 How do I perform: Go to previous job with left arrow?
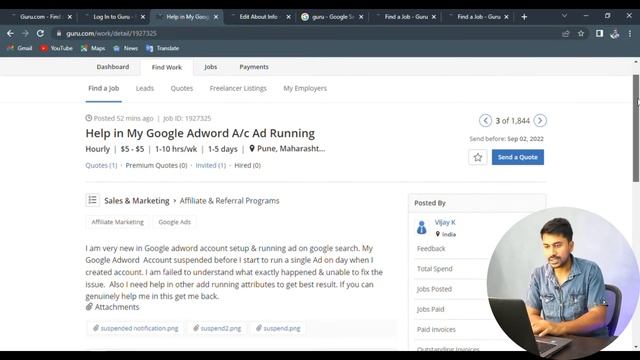pos(485,121)
